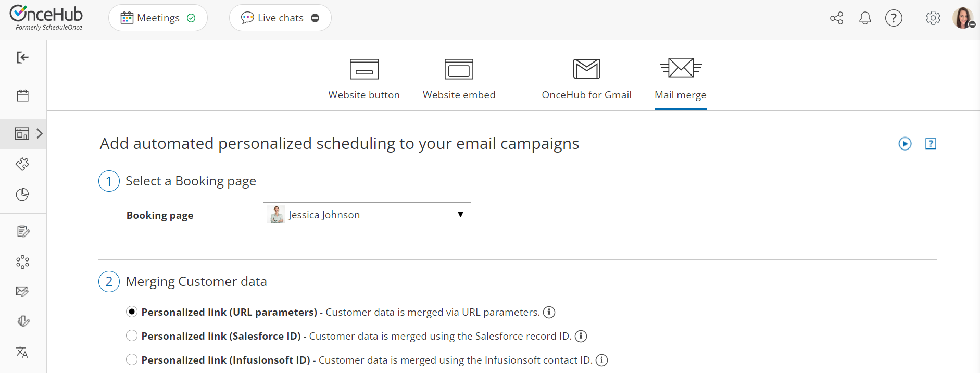Click the share icon in top bar

pos(836,18)
